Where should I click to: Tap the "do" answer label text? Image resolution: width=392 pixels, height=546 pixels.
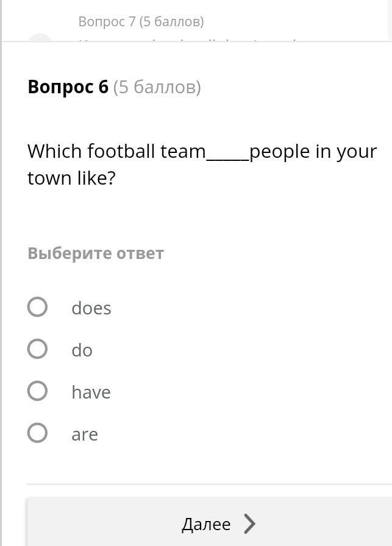(x=82, y=350)
